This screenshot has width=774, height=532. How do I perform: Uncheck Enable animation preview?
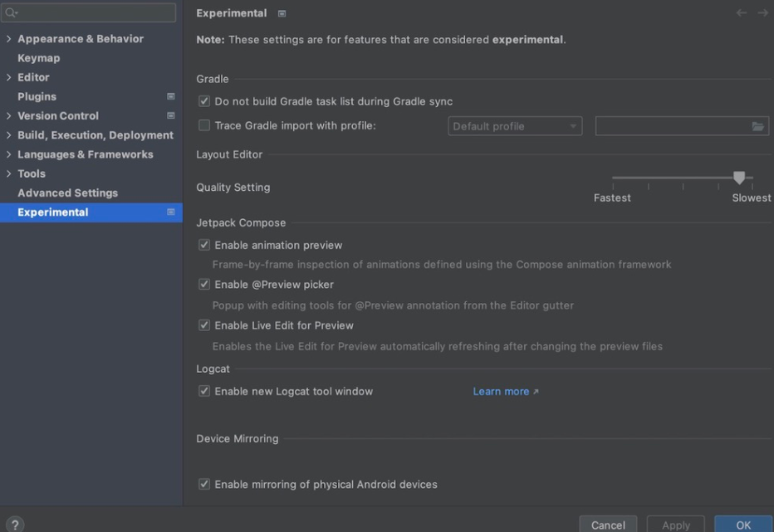[203, 245]
